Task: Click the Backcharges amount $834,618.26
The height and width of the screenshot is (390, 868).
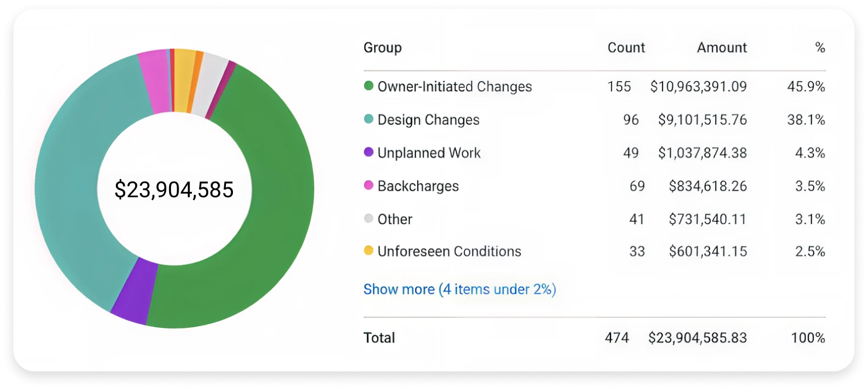Action: pyautogui.click(x=708, y=186)
